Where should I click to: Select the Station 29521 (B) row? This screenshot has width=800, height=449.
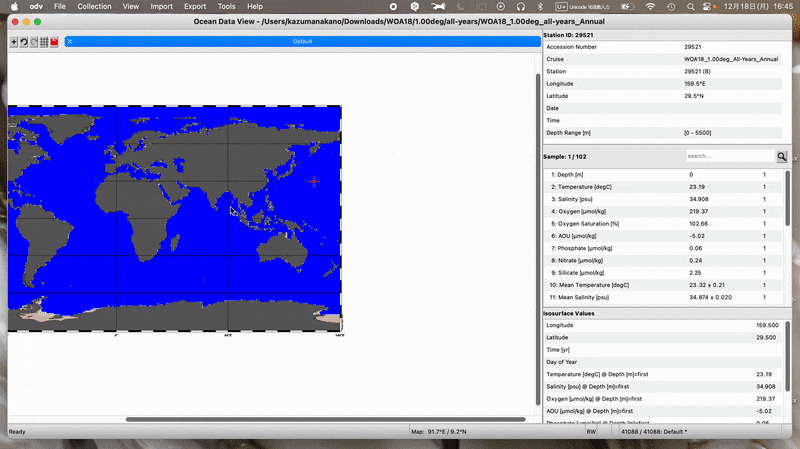point(662,71)
